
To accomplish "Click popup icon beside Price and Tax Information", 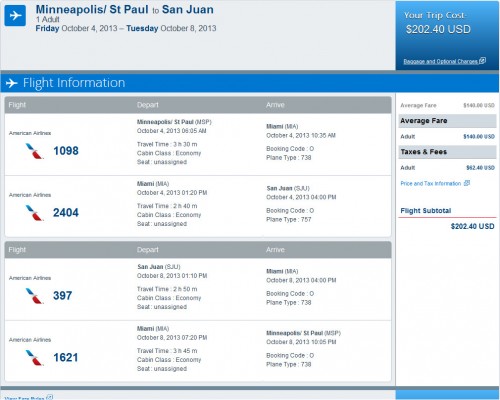I will (x=467, y=183).
